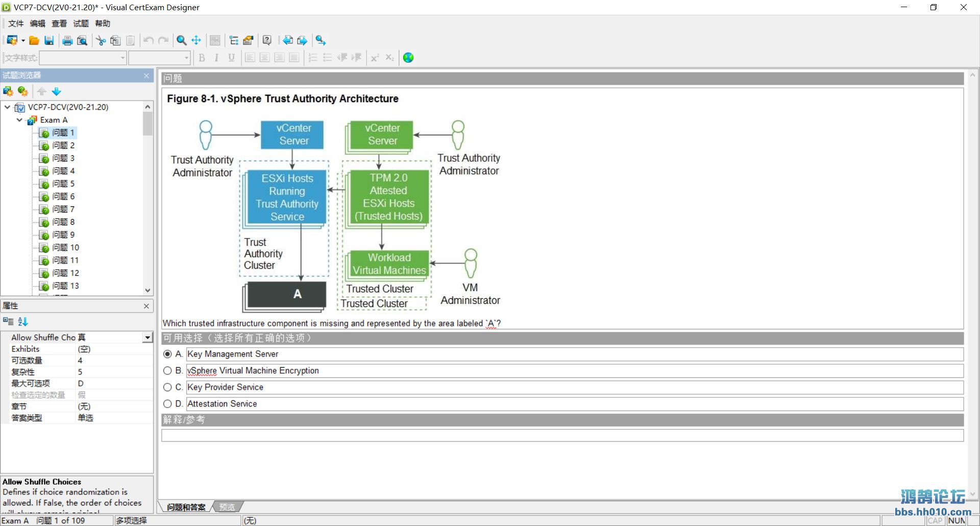
Task: Select answer B vSphere Virtual Machine Encryption
Action: (x=167, y=371)
